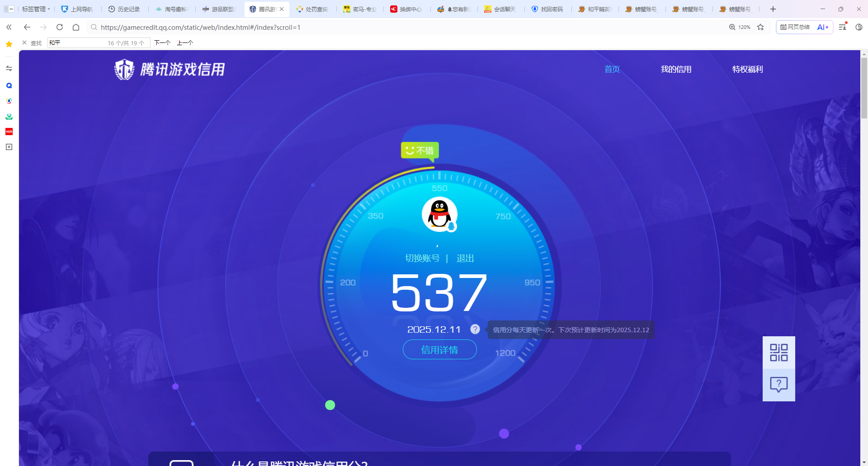
Task: Click the browser refresh button
Action: point(60,27)
